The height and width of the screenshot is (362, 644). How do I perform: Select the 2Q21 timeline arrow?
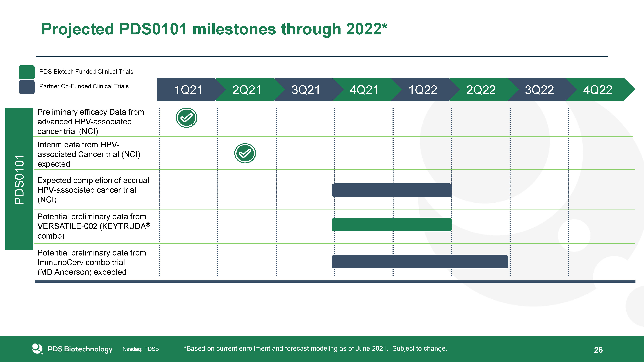click(x=247, y=90)
